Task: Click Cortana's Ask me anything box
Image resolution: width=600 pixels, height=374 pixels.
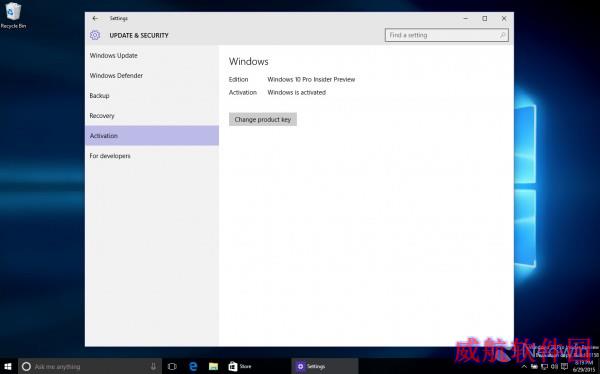Action: point(90,366)
